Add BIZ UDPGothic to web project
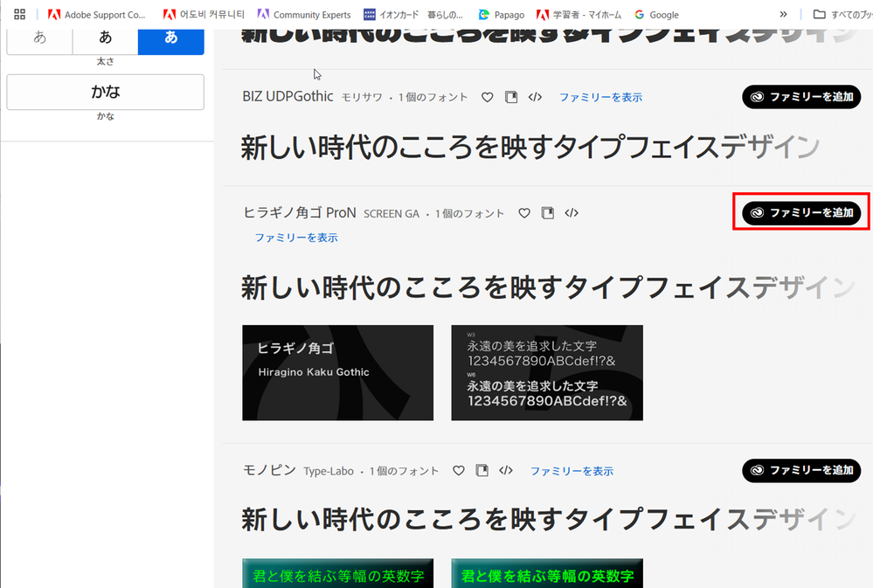The width and height of the screenshot is (873, 588). [x=511, y=98]
